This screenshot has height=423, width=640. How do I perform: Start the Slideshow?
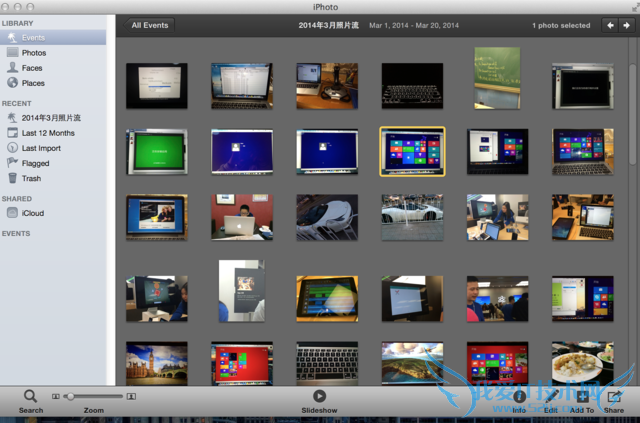(319, 397)
